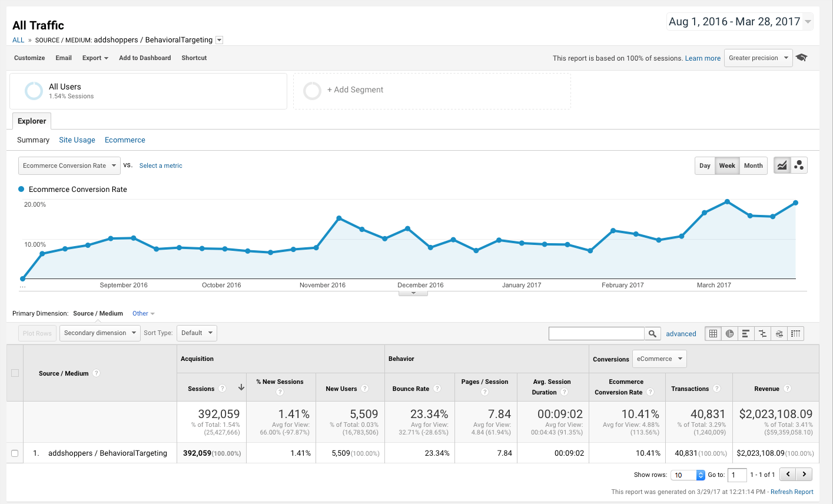Collapse chart using the expander handle
The height and width of the screenshot is (504, 833).
[413, 293]
